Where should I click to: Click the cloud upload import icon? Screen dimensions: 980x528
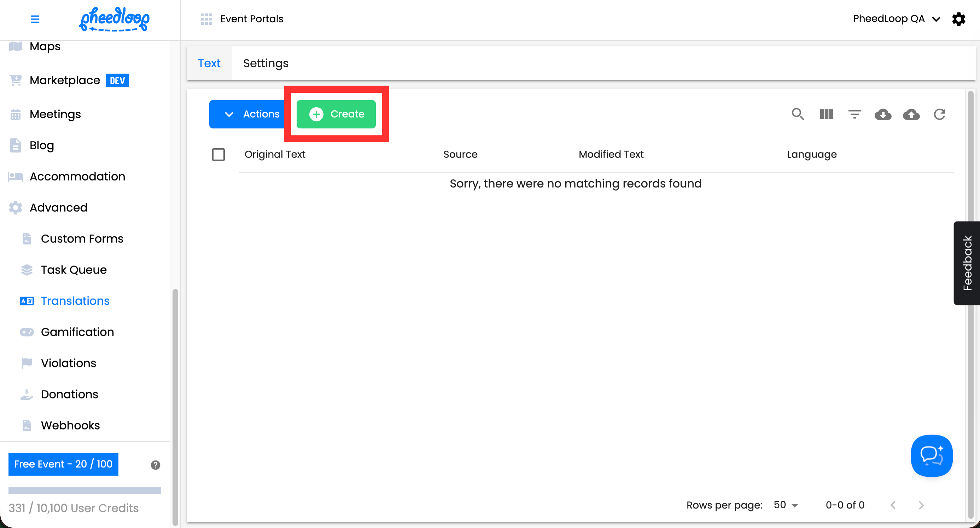(x=911, y=114)
